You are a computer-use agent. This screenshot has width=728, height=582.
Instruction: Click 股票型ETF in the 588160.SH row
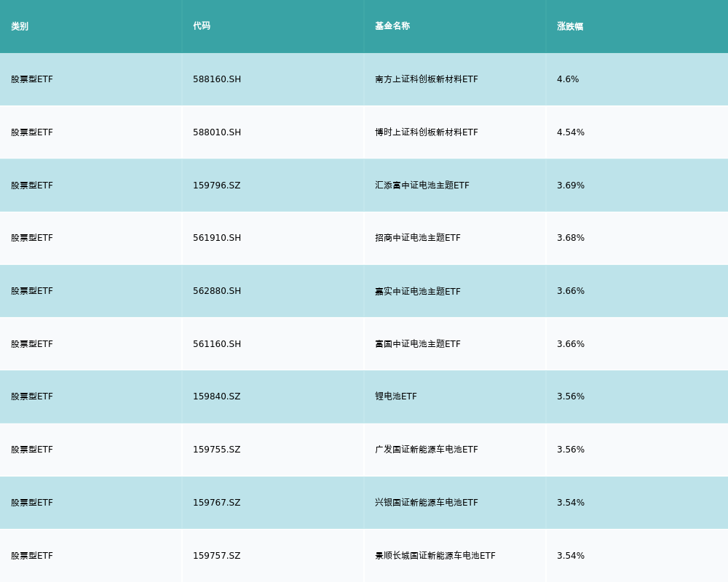pyautogui.click(x=32, y=79)
